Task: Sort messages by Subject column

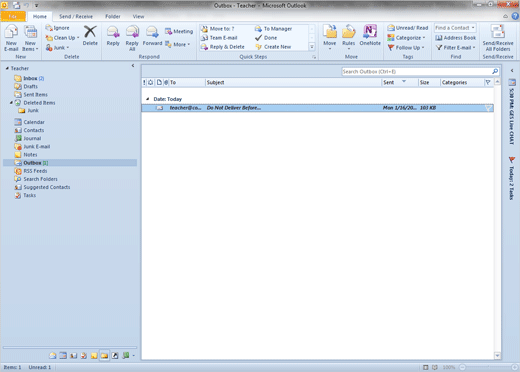Action: coord(293,82)
